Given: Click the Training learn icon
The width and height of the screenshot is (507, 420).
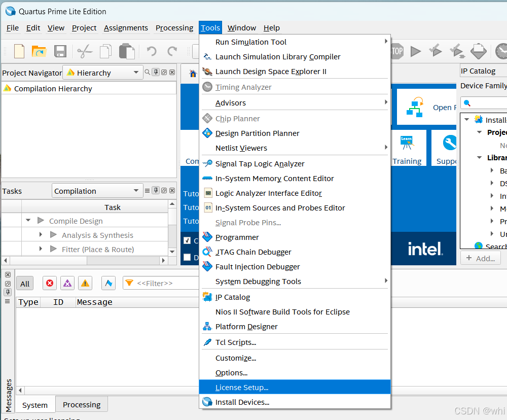Looking at the screenshot, I should (407, 143).
